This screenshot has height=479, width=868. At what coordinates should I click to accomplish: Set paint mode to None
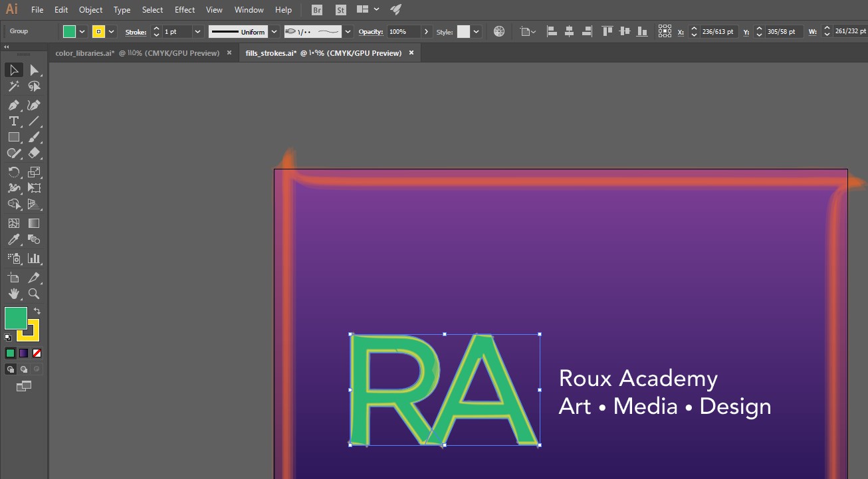tap(37, 353)
